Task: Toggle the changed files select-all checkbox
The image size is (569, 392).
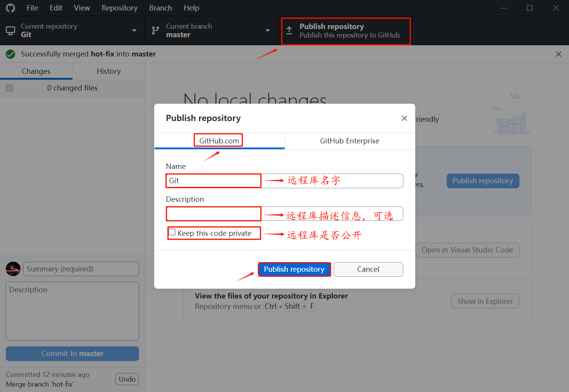Action: tap(10, 88)
